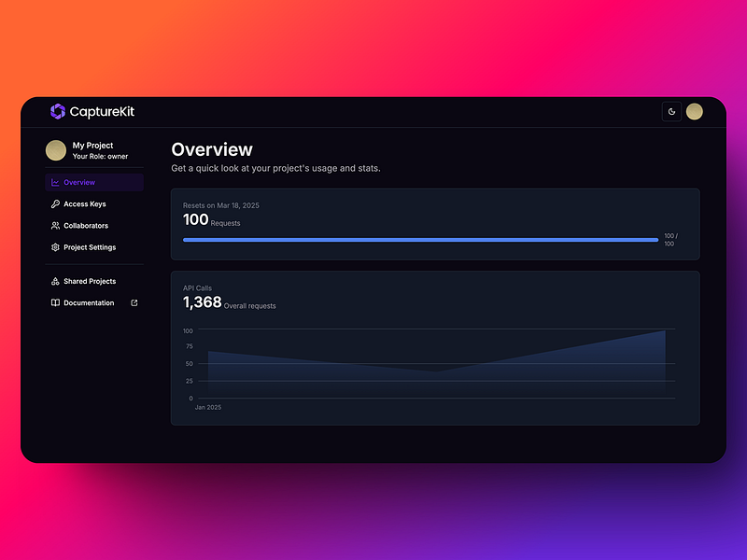Open the Documentation link

pyautogui.click(x=94, y=302)
